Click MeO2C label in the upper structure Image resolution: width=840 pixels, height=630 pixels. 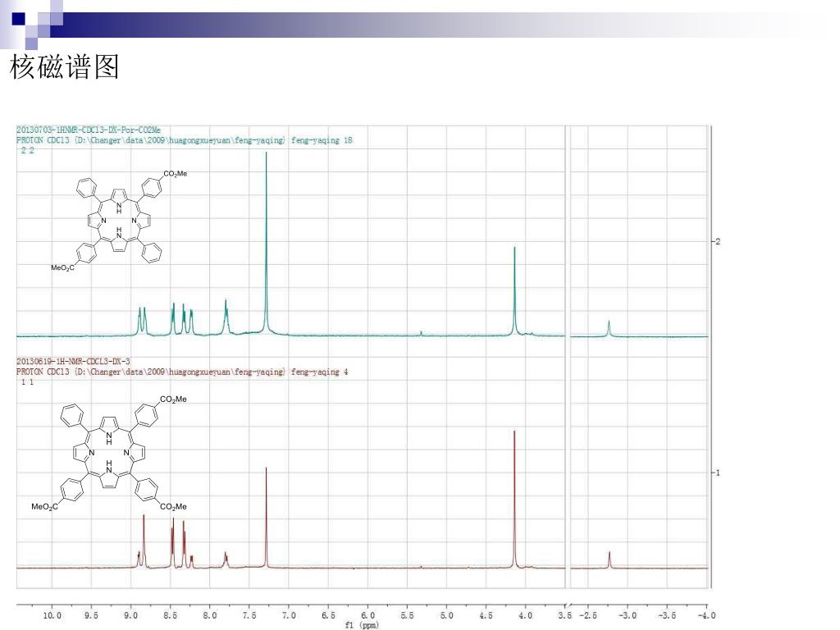(62, 267)
